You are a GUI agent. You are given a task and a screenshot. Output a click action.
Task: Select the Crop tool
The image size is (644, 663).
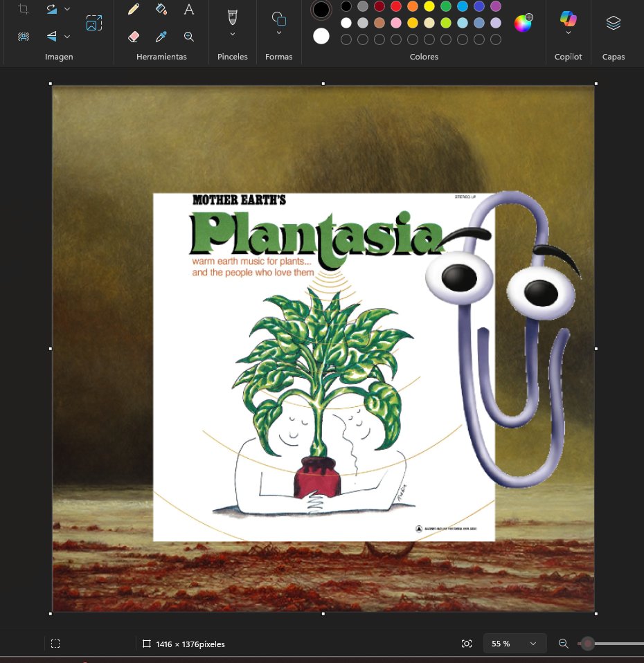pyautogui.click(x=24, y=9)
